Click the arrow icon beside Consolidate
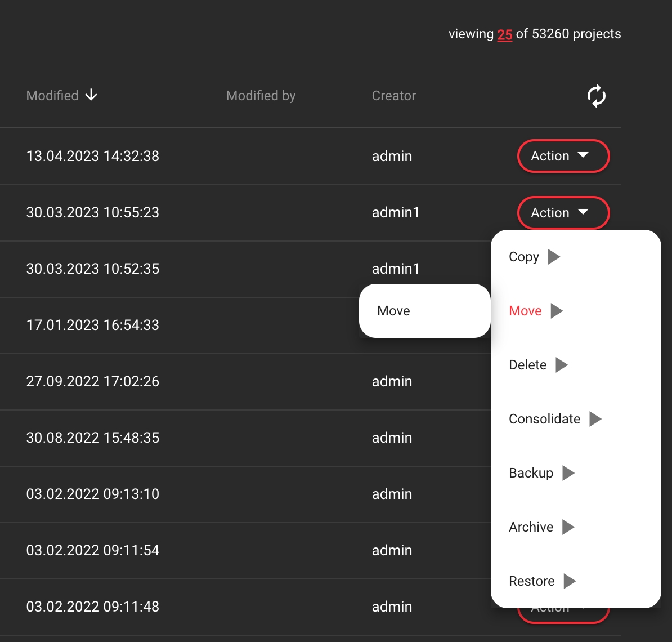 pyautogui.click(x=595, y=419)
